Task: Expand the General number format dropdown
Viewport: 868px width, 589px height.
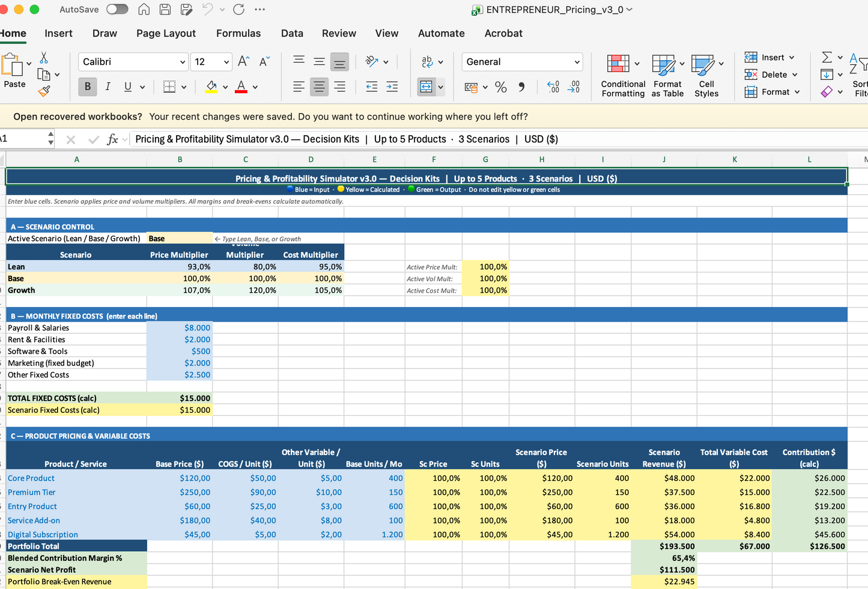Action: pos(577,62)
